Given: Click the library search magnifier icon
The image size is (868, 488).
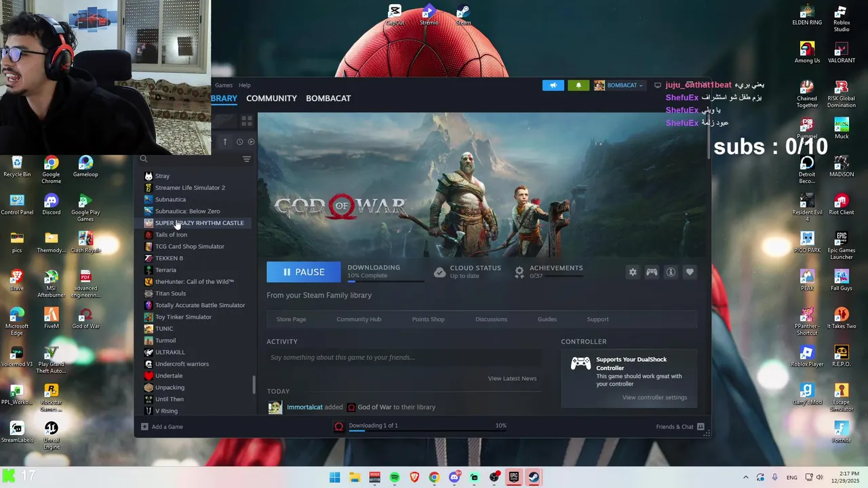Looking at the screenshot, I should [144, 159].
